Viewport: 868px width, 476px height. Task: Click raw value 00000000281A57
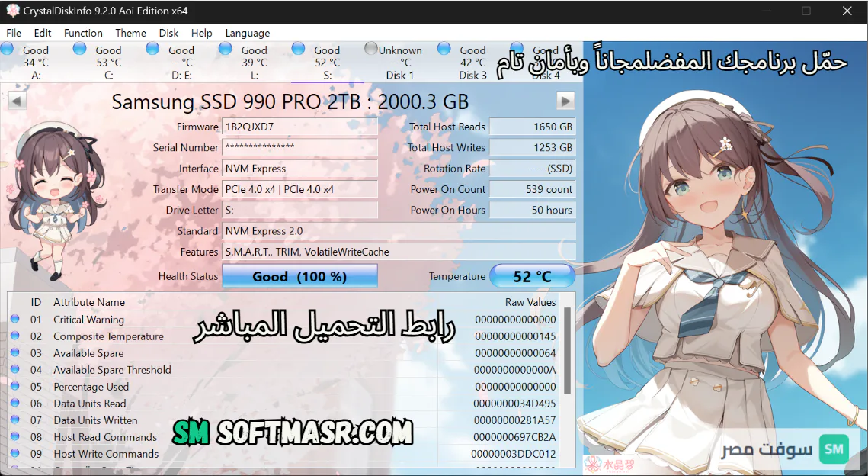[x=515, y=420]
